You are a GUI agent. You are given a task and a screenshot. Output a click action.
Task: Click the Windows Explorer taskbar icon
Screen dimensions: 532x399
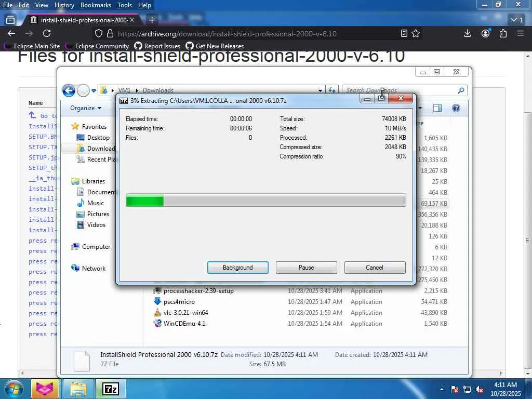pos(78,389)
